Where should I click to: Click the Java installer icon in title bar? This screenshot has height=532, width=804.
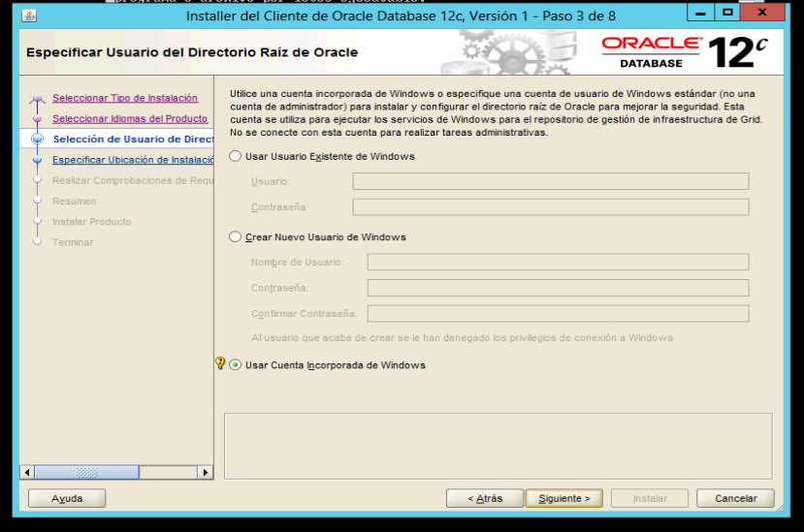28,16
